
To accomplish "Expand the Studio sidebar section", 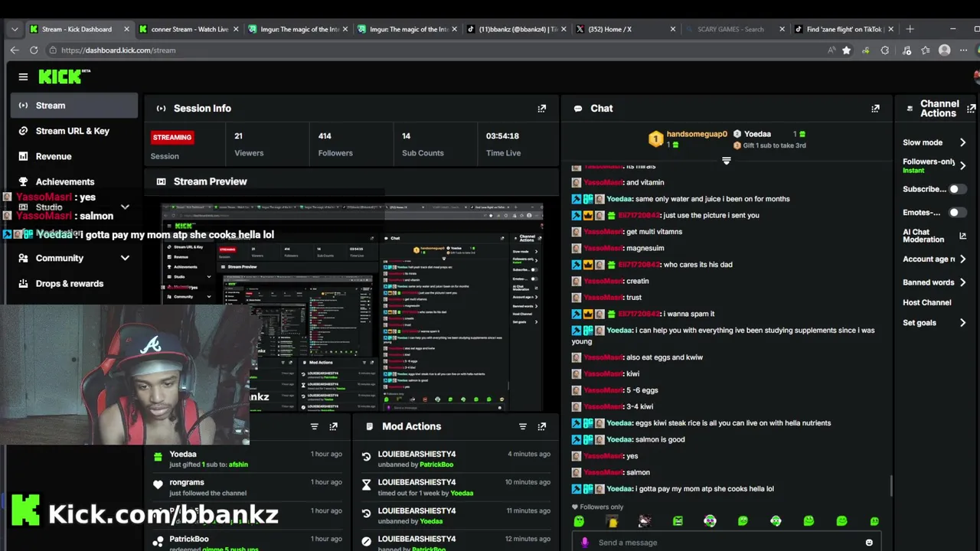I will click(125, 207).
